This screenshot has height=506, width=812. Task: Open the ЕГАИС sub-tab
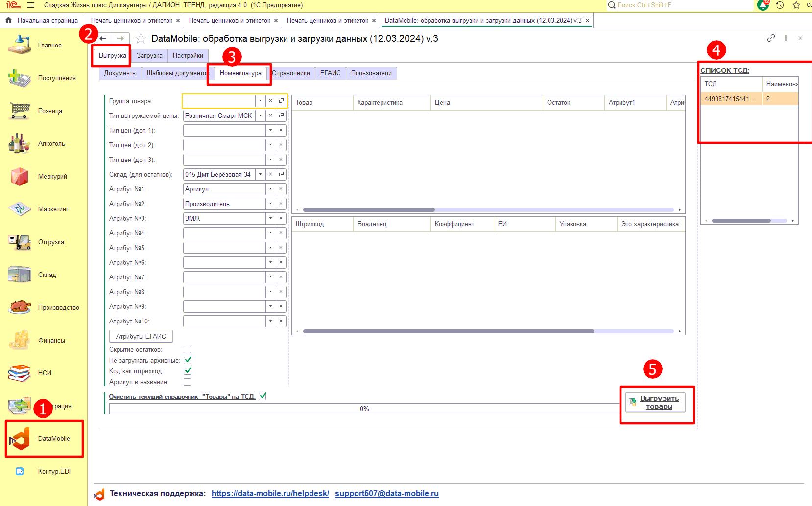pos(331,73)
